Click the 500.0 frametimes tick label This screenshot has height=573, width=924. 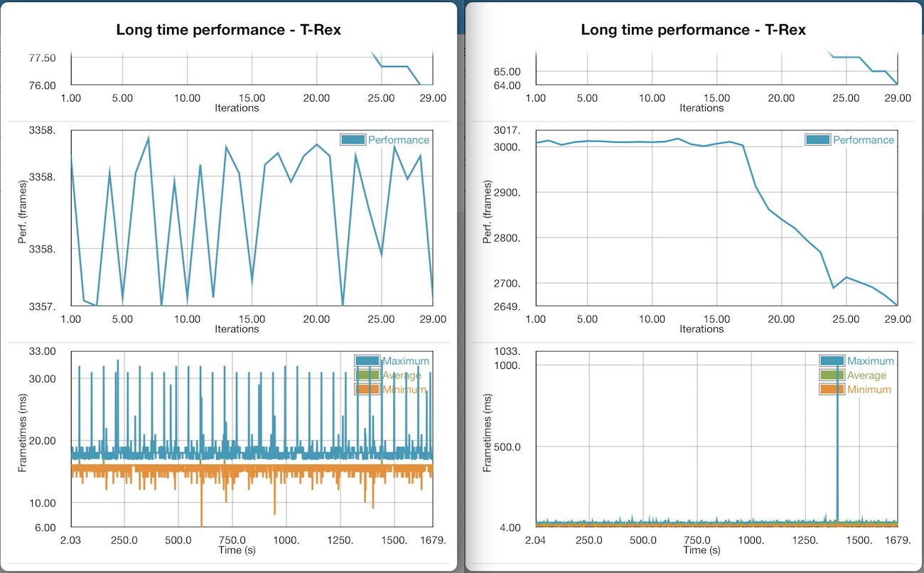pyautogui.click(x=508, y=446)
